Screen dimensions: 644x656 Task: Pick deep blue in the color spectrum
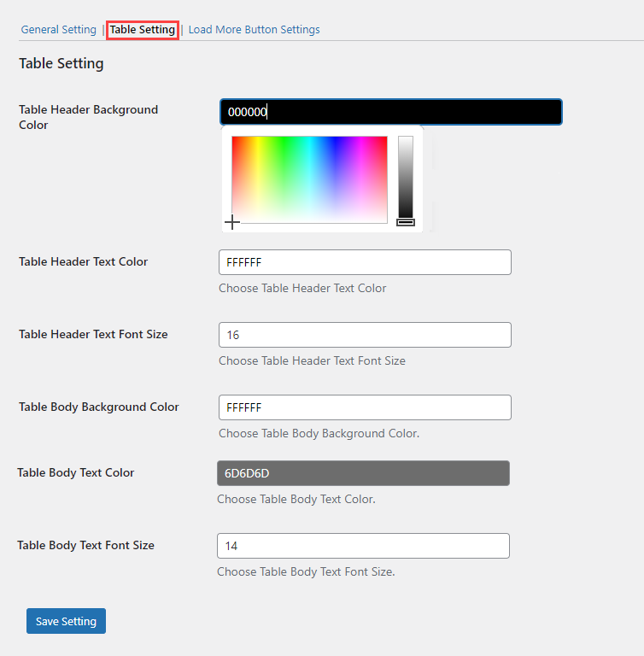(336, 143)
